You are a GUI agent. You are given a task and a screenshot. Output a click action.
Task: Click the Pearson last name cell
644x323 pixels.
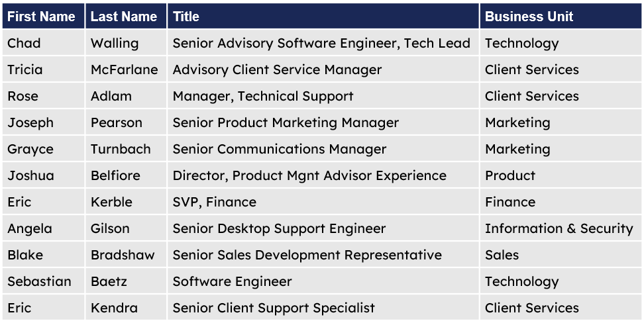pos(126,122)
